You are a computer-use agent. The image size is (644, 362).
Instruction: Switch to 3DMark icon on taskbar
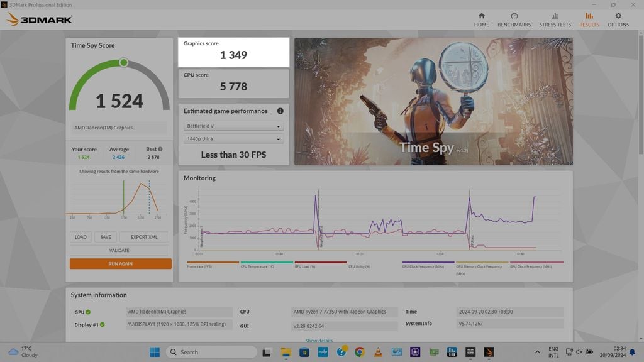point(489,352)
